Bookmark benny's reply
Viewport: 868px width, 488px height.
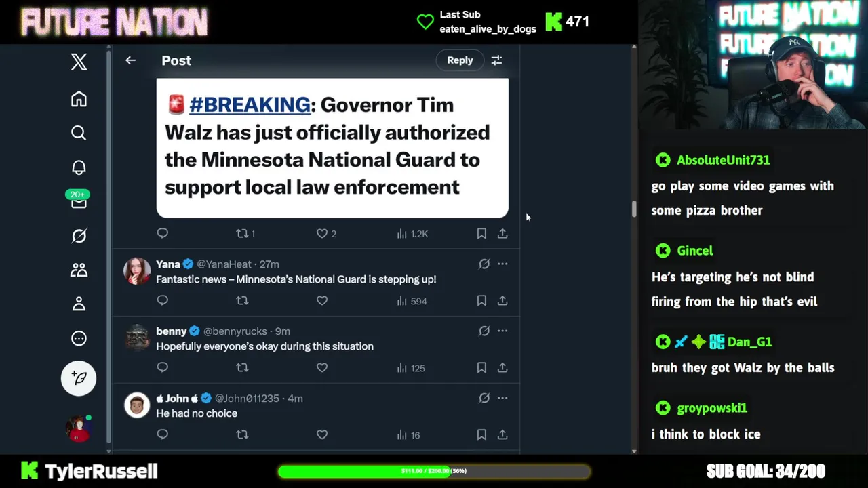(x=481, y=367)
